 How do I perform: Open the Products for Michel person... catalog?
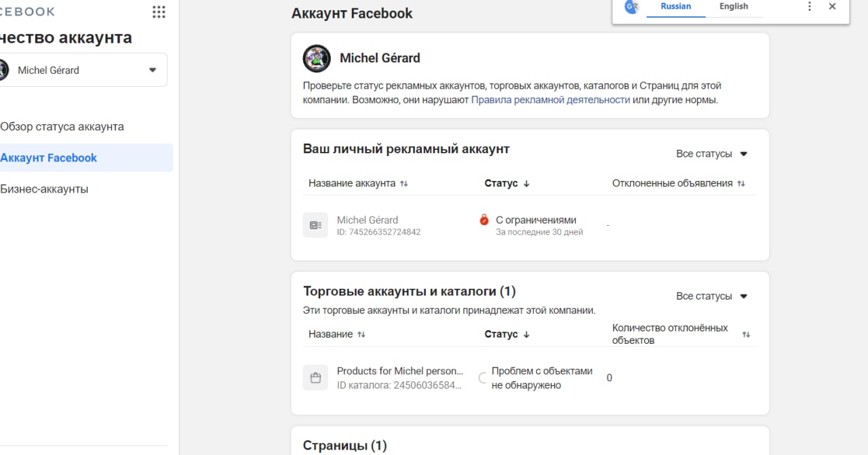tap(400, 371)
